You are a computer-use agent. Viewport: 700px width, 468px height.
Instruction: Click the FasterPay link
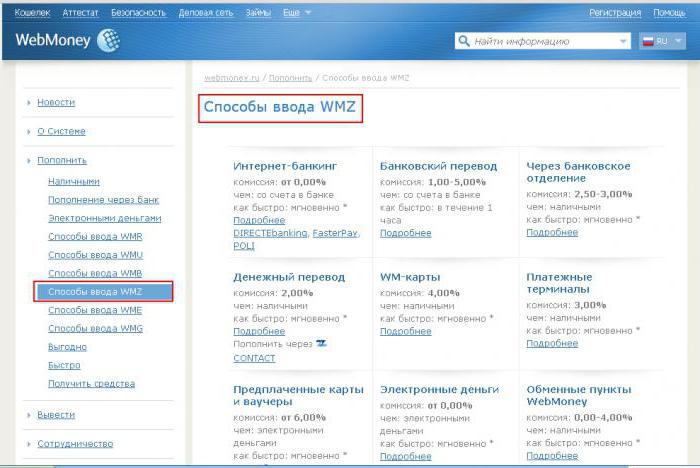click(334, 232)
